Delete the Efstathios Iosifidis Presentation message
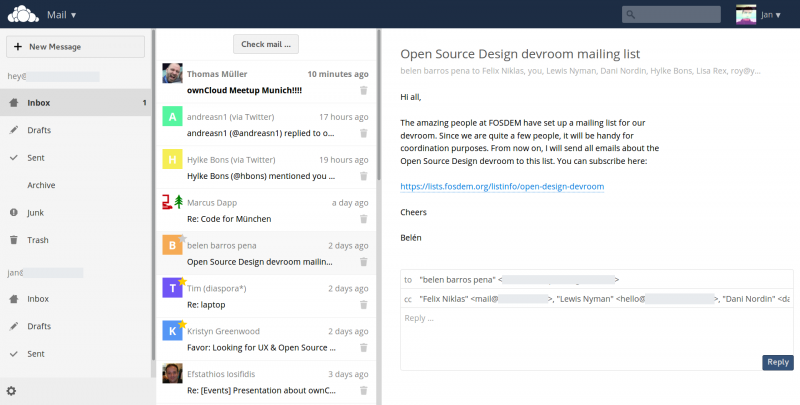 364,390
